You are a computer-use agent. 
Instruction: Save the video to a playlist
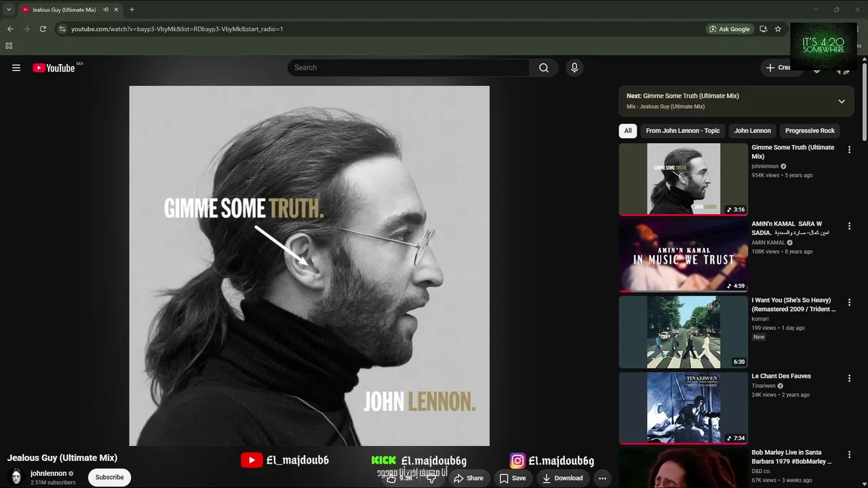[x=513, y=478]
